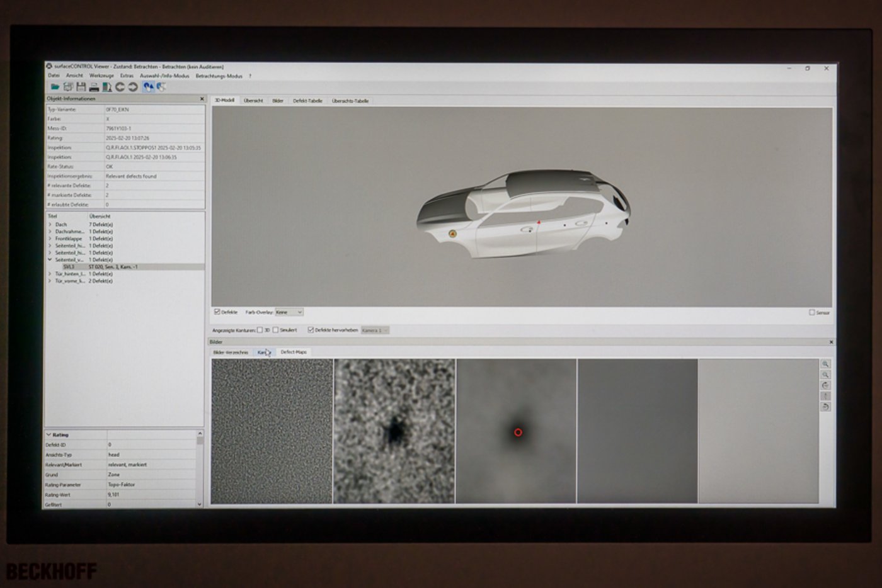Click the save diskette icon in toolbar

click(x=81, y=87)
